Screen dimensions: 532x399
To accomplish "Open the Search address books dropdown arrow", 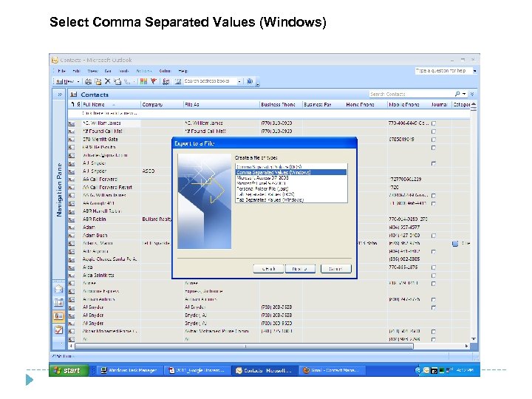I will (x=239, y=81).
